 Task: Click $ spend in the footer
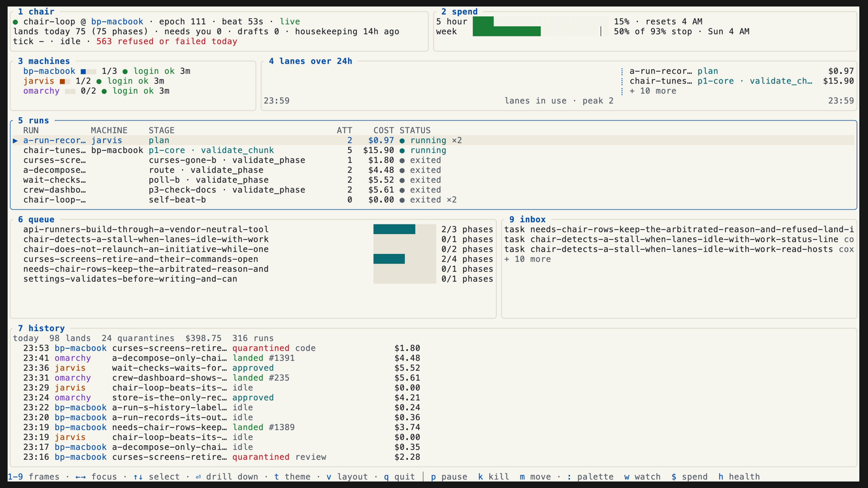pos(690,477)
